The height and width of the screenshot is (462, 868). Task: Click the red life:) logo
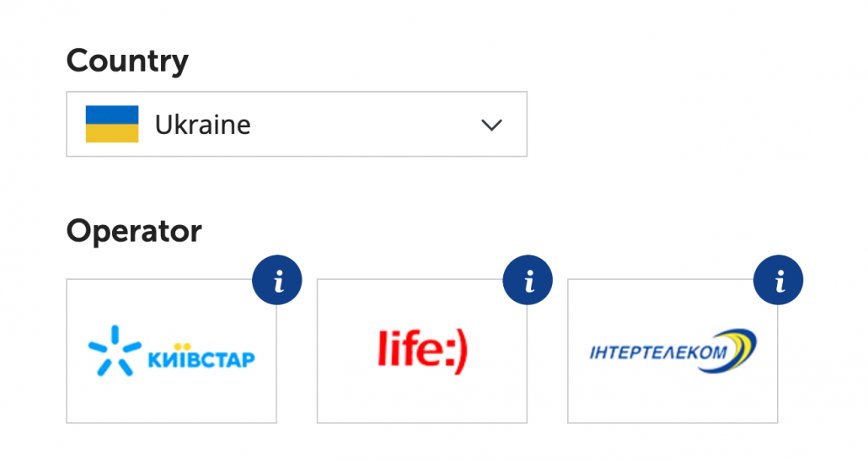point(422,351)
